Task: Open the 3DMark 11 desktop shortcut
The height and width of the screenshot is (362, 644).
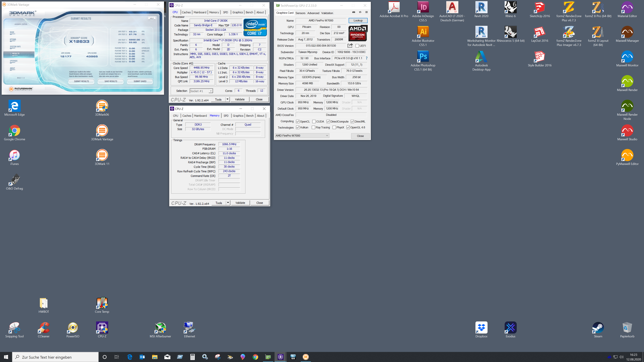Action: click(102, 157)
